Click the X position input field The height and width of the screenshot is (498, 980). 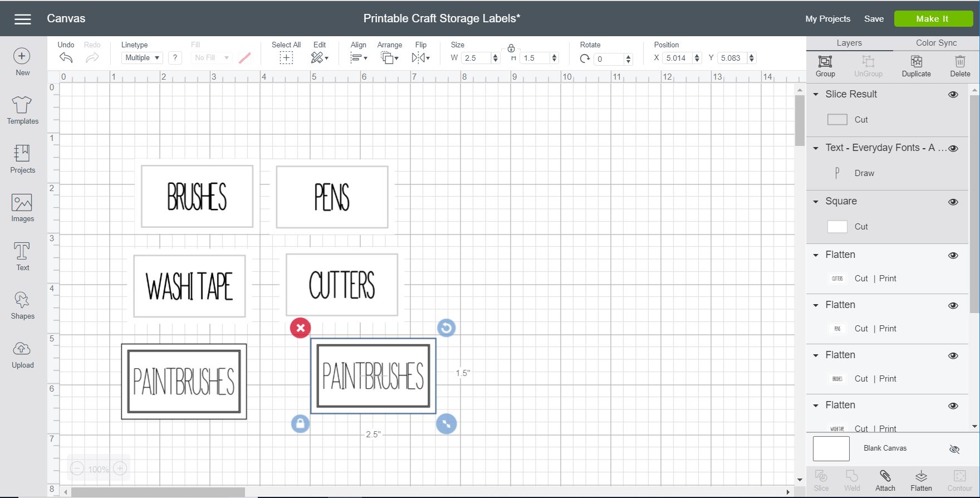point(677,58)
